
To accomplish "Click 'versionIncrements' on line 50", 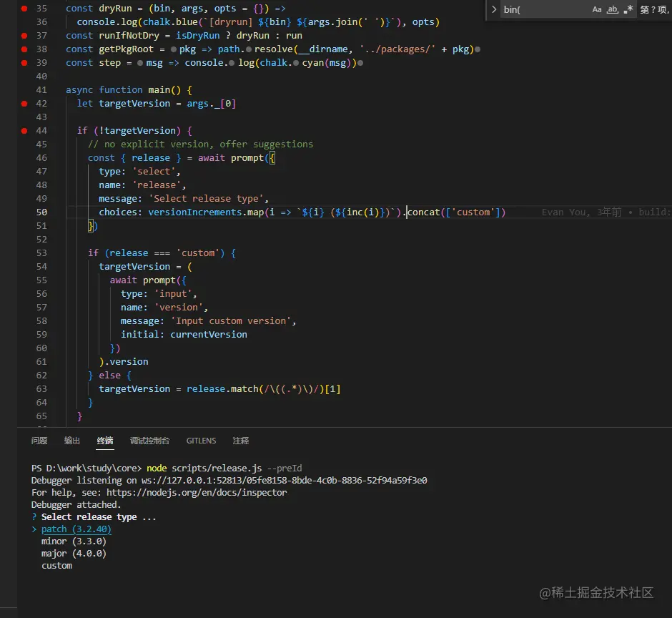I will pyautogui.click(x=195, y=212).
